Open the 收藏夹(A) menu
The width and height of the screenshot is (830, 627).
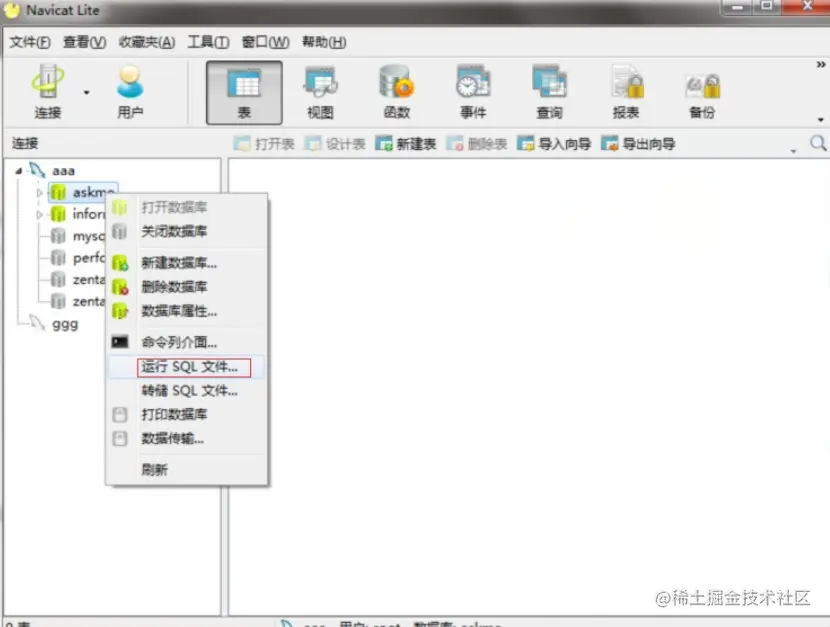(147, 42)
